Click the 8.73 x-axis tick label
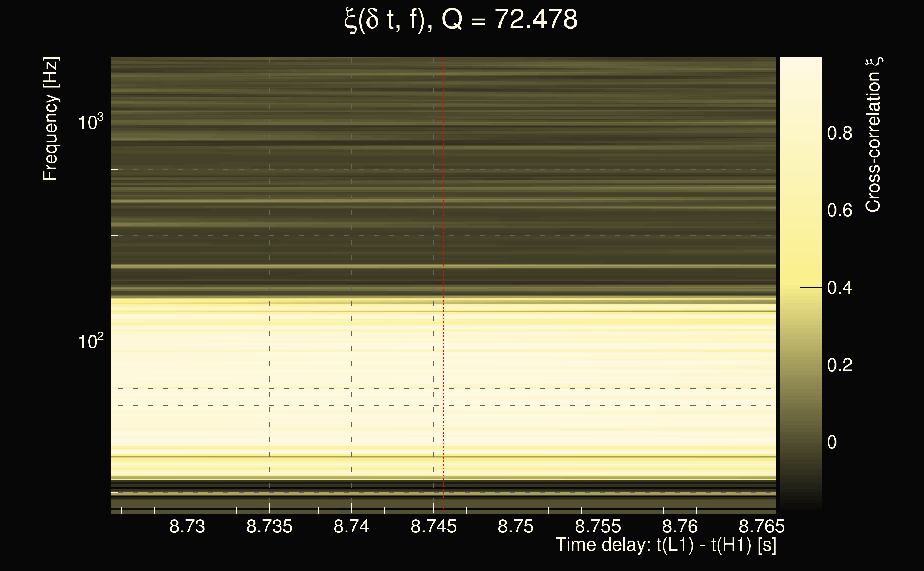 187,526
